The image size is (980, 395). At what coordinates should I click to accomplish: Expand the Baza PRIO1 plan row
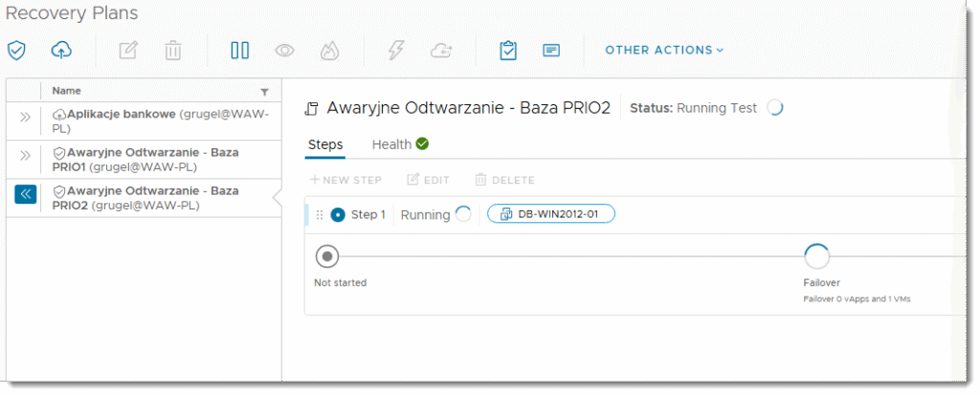25,155
